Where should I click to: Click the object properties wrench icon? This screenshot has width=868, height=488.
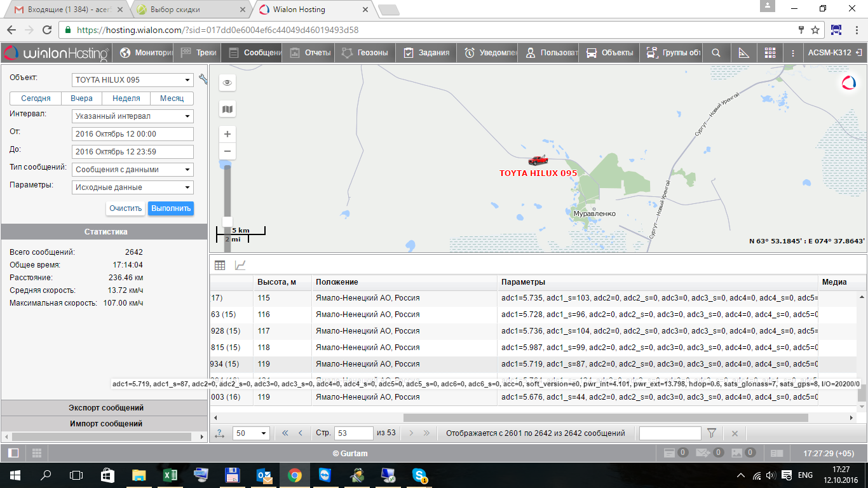tap(203, 79)
